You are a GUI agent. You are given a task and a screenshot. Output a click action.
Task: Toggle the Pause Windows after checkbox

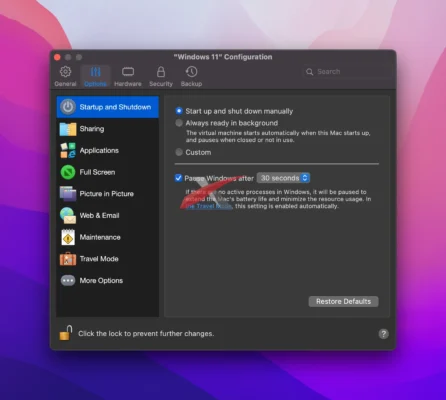coord(178,178)
